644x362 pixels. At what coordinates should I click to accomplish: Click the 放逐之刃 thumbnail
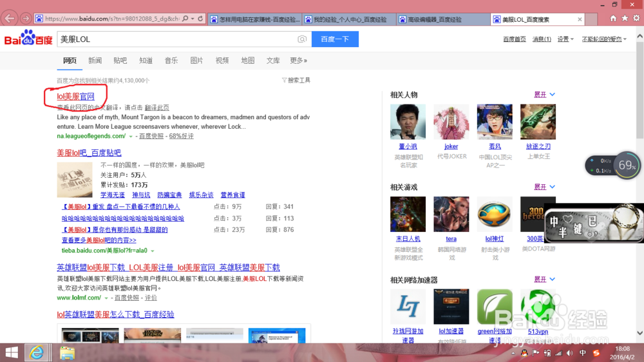click(x=538, y=122)
